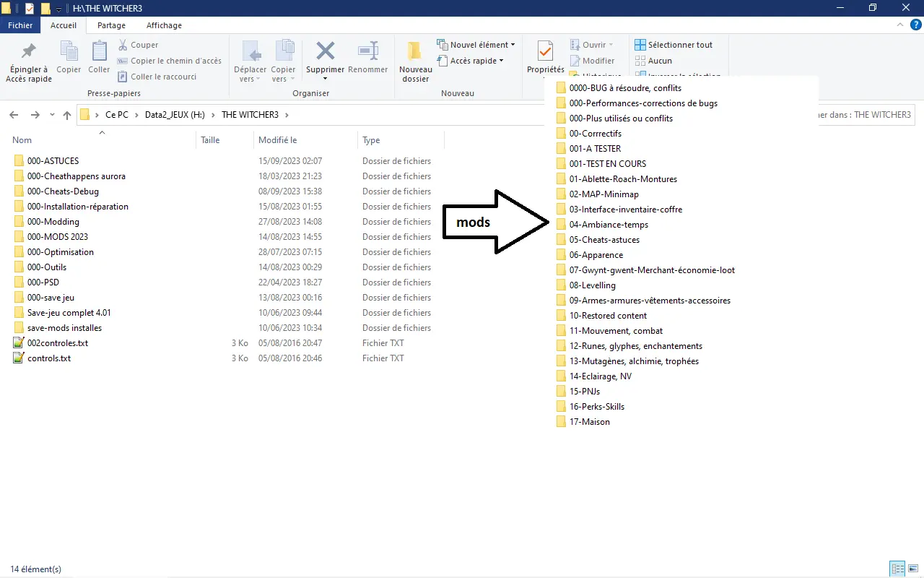Click Data2_JEUX (H:) breadcrumb
Image resolution: width=924 pixels, height=578 pixels.
(x=176, y=115)
